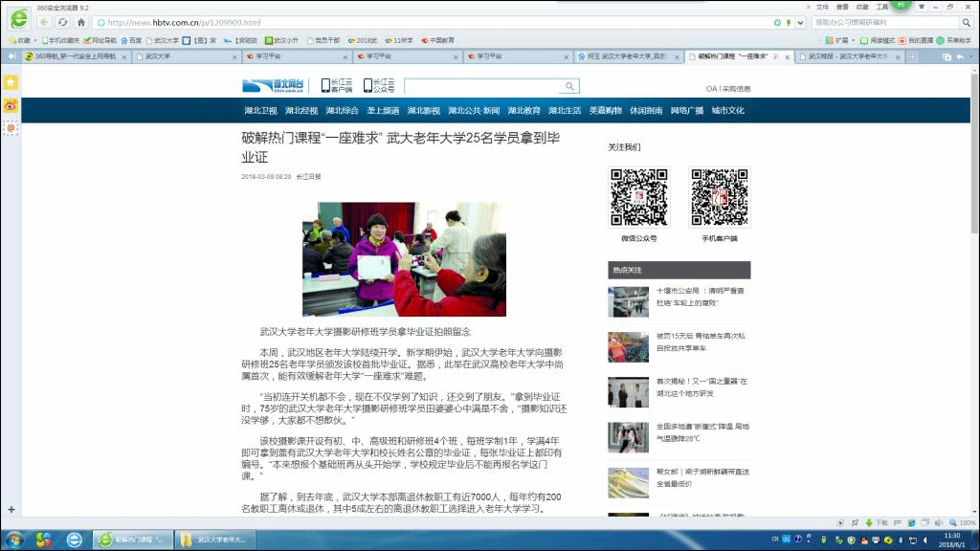Click the 360 browser logo avatar

[x=19, y=19]
